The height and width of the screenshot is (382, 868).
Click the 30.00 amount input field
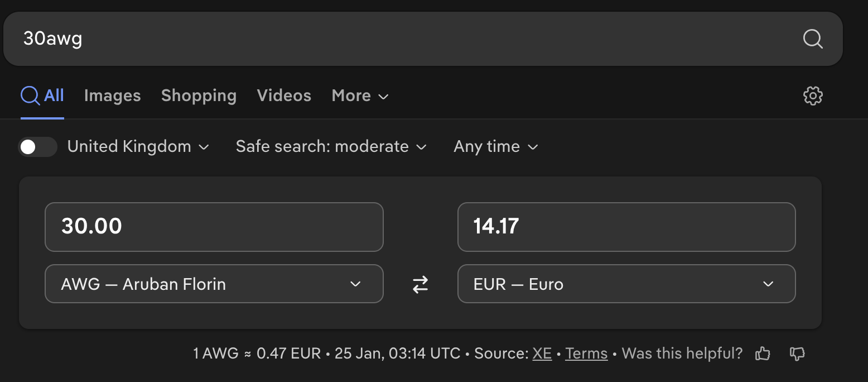coord(214,227)
